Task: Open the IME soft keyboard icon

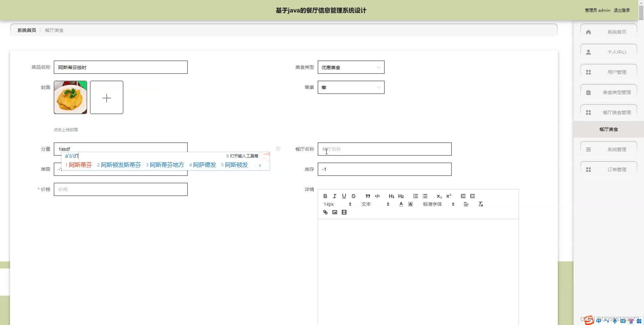Action: coord(623,321)
